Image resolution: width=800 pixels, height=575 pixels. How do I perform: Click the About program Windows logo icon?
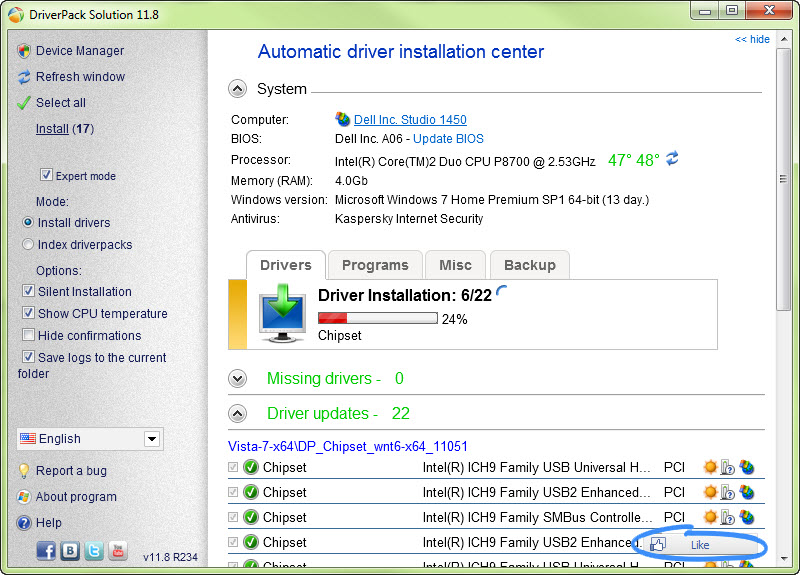click(x=23, y=496)
